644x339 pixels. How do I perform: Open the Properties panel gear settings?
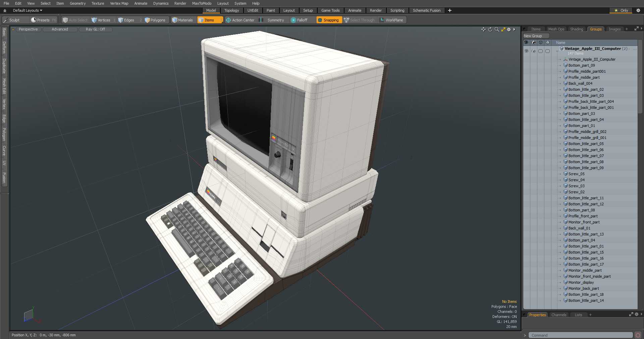click(637, 315)
